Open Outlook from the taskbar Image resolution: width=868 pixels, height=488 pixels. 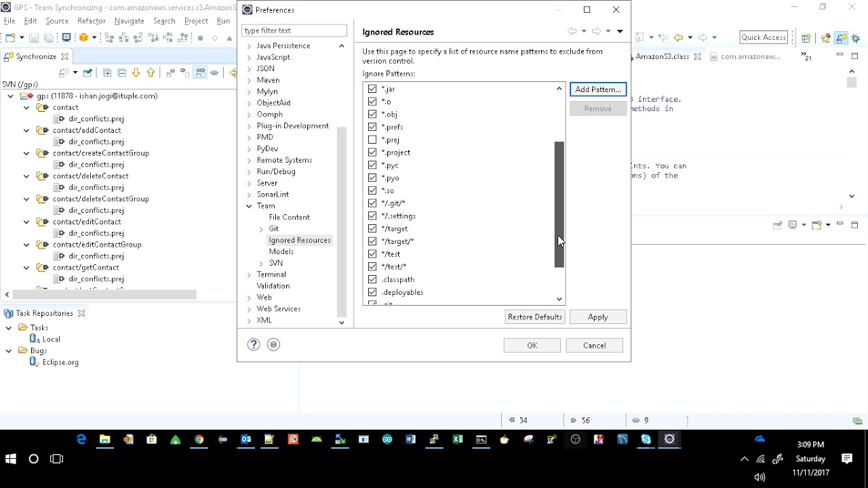coord(246,439)
